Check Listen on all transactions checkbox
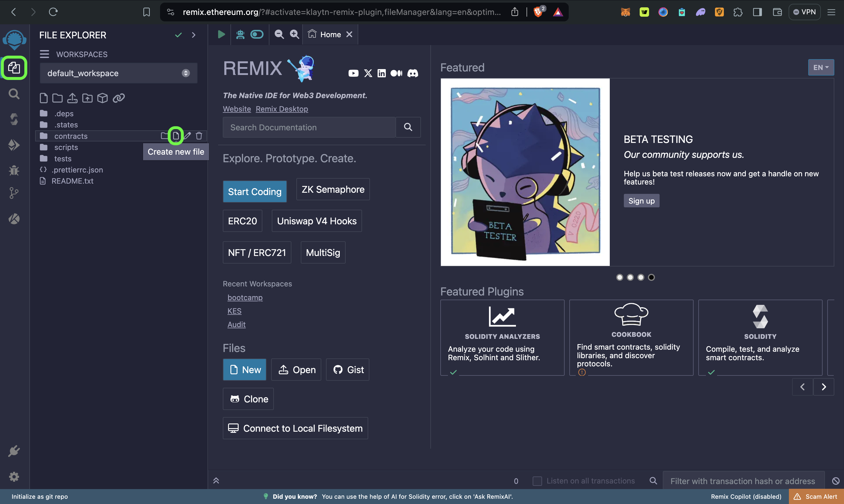This screenshot has height=504, width=844. tap(537, 481)
